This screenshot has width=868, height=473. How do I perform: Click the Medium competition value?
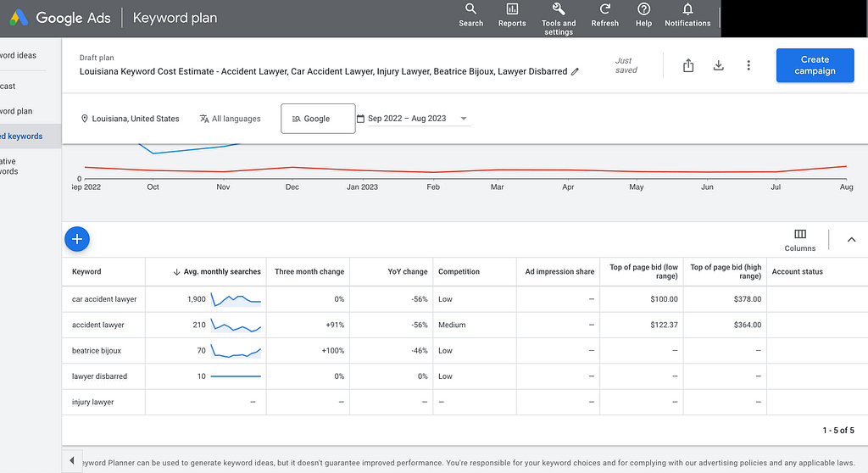[452, 326]
